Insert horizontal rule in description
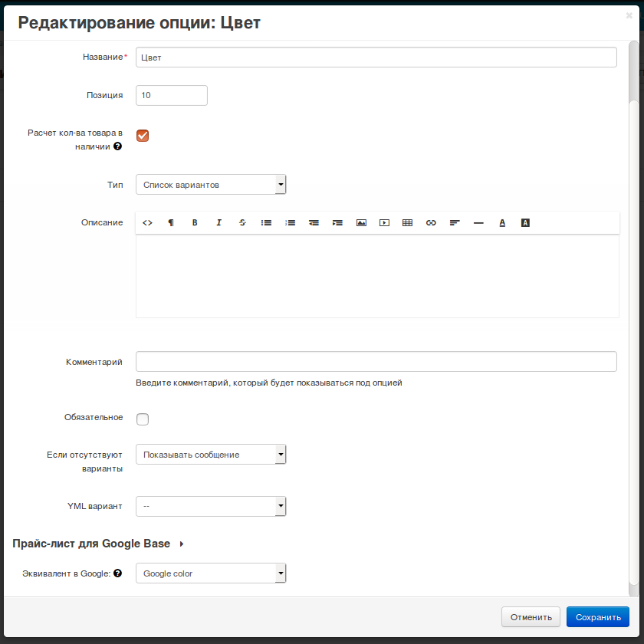Image resolution: width=644 pixels, height=644 pixels. [x=478, y=222]
